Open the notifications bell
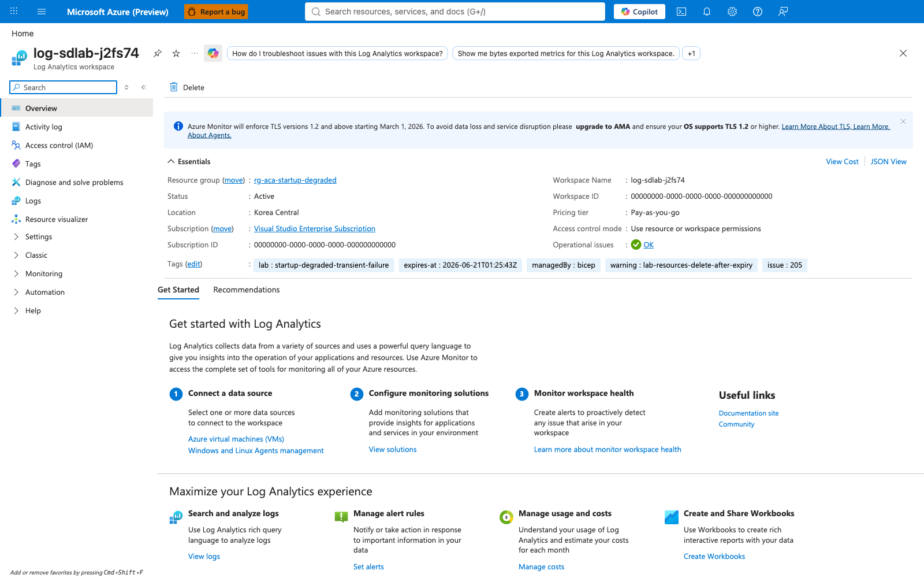Image resolution: width=924 pixels, height=578 pixels. point(707,12)
